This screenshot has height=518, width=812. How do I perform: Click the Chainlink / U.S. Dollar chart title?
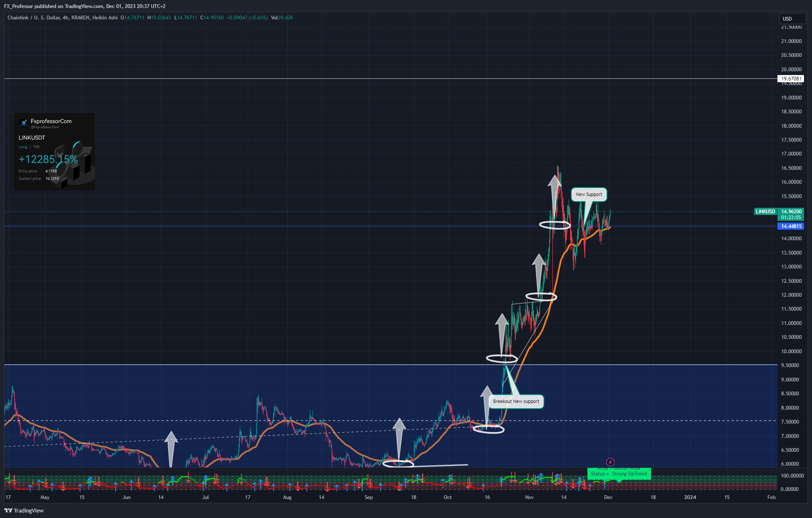(62, 18)
